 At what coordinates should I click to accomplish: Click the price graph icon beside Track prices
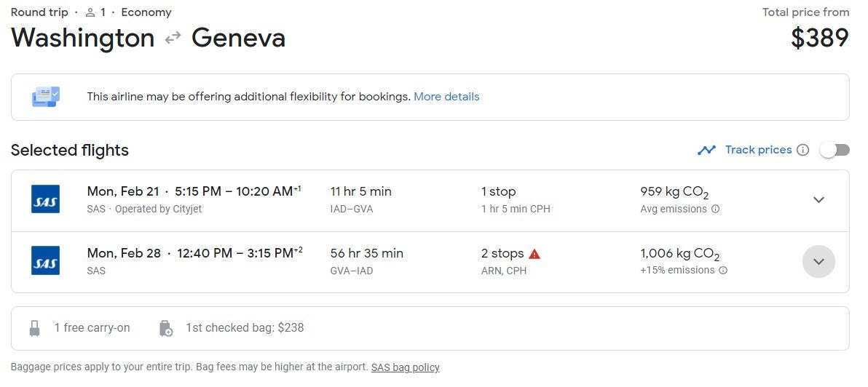[x=706, y=150]
